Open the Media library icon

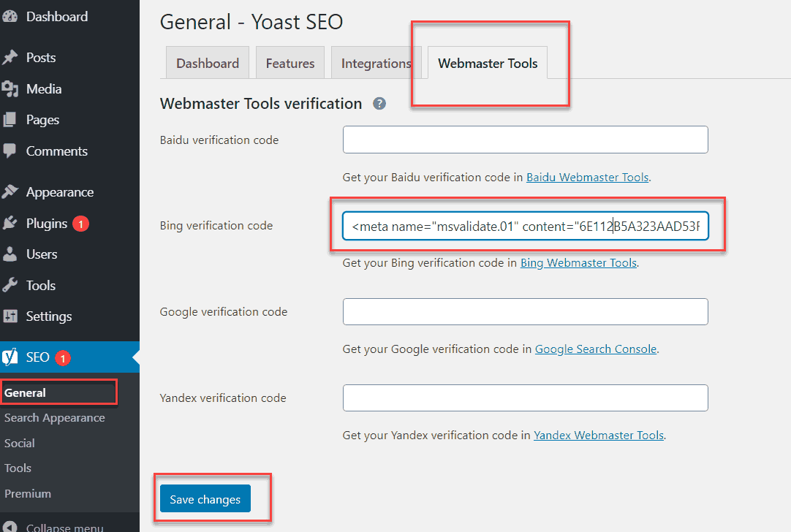click(12, 88)
